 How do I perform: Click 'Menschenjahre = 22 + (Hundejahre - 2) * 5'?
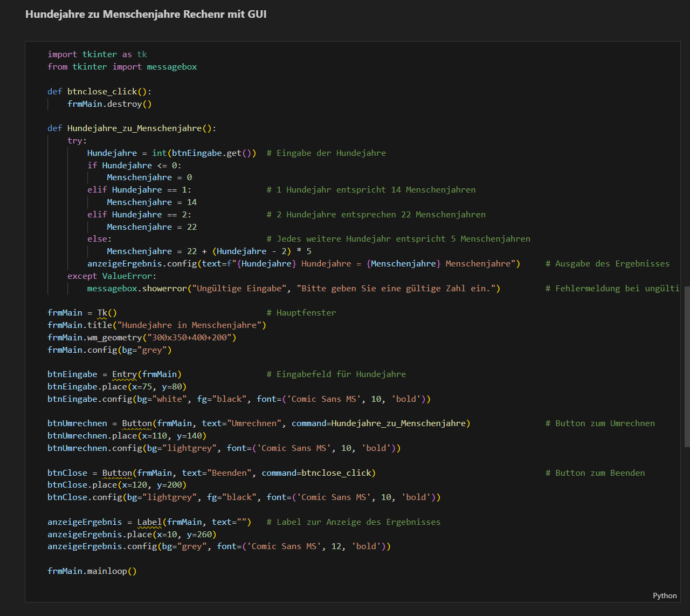click(x=209, y=251)
